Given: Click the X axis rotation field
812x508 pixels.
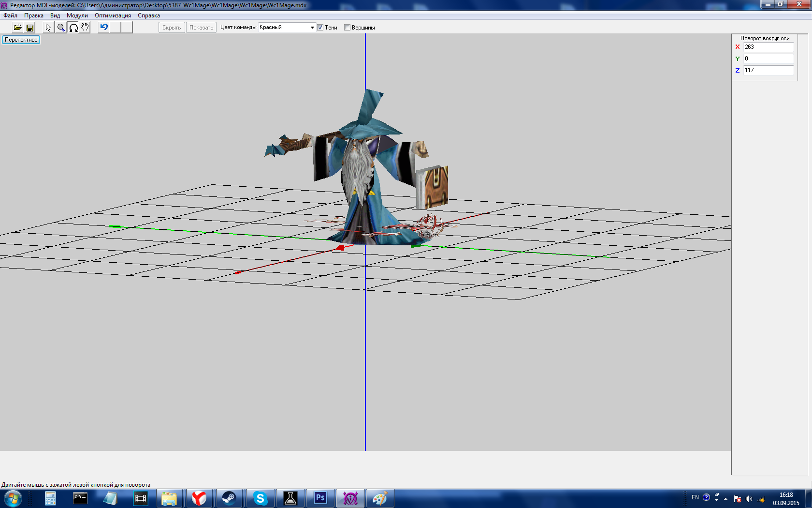Looking at the screenshot, I should tap(768, 47).
